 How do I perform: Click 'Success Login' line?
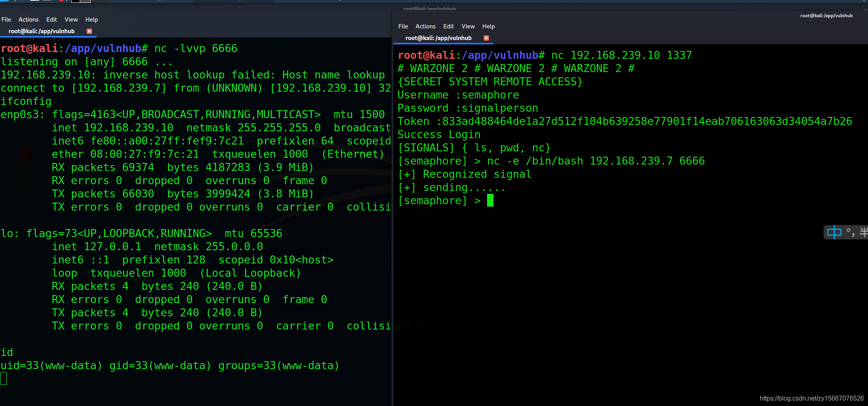click(x=439, y=135)
